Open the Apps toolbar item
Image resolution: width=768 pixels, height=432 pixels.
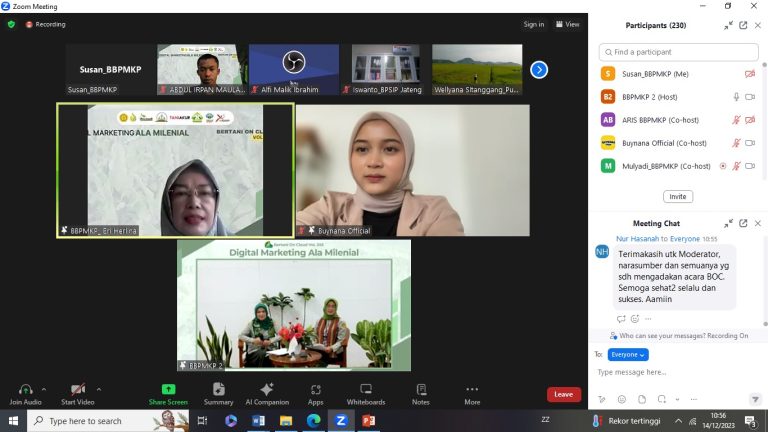[315, 394]
